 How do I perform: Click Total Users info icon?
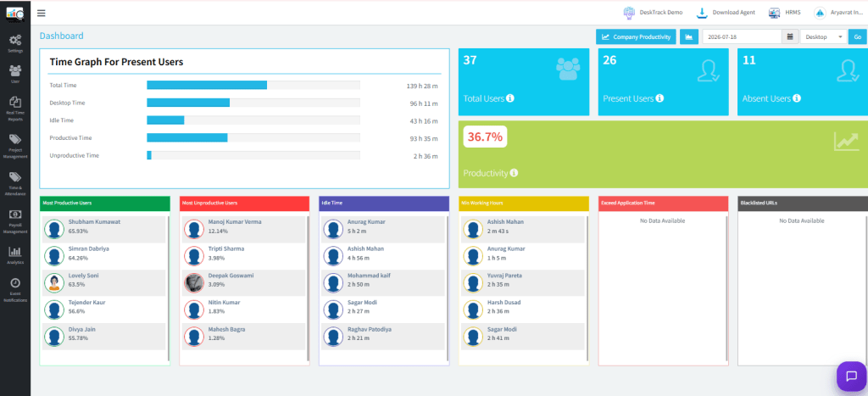tap(510, 98)
